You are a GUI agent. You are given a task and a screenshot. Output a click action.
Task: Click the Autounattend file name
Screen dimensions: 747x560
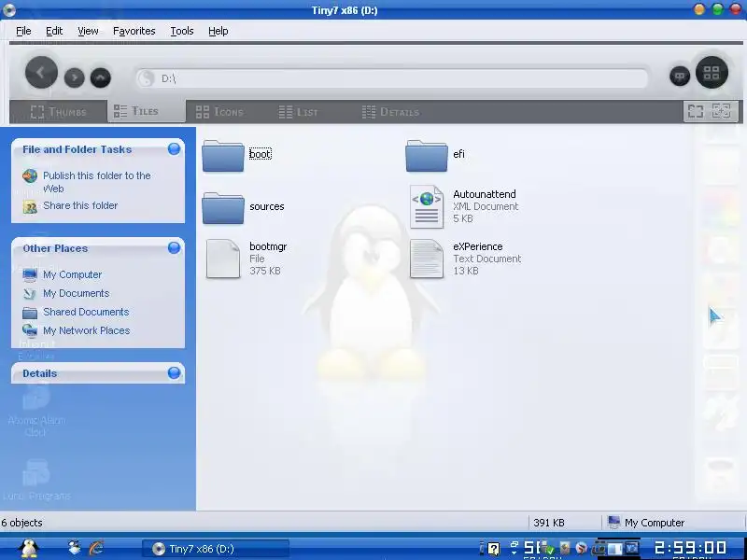pyautogui.click(x=485, y=194)
